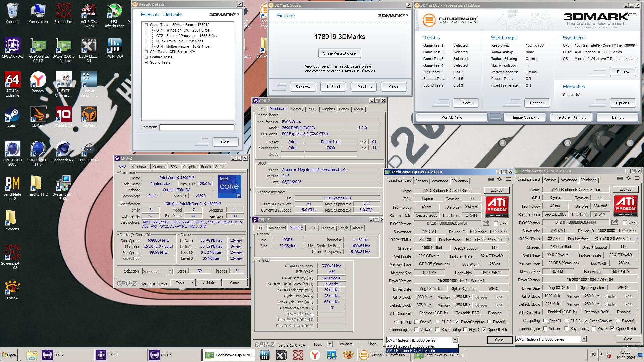Image resolution: width=644 pixels, height=362 pixels.
Task: Click the screenshot camera icon in left GPU-Z window
Action: pyautogui.click(x=491, y=179)
